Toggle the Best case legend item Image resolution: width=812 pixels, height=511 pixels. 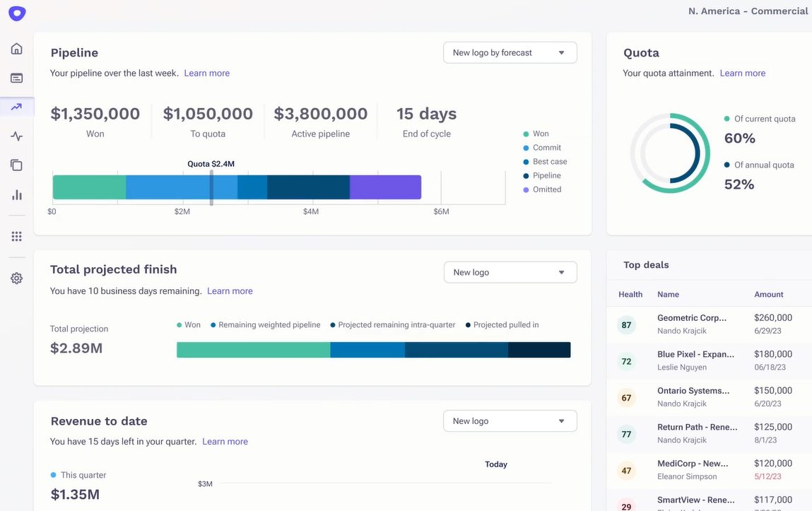tap(546, 162)
